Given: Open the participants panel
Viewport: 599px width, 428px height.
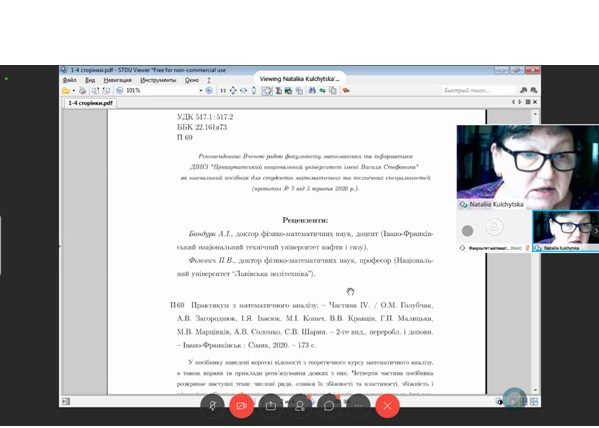Looking at the screenshot, I should click(x=300, y=406).
